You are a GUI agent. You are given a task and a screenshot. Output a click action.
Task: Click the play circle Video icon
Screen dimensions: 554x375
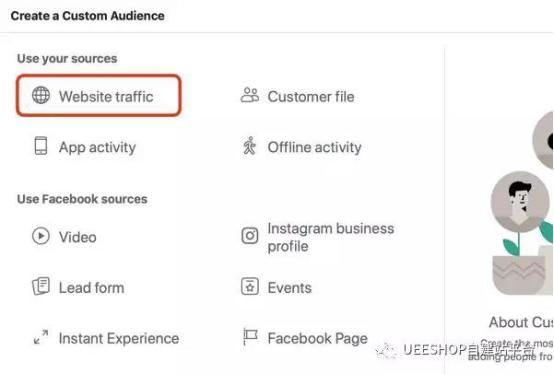[x=41, y=236]
